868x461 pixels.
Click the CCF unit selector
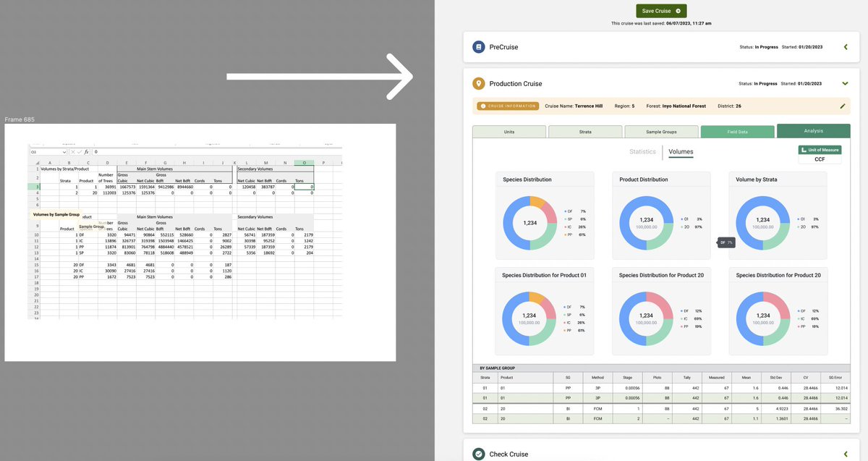[x=820, y=158]
